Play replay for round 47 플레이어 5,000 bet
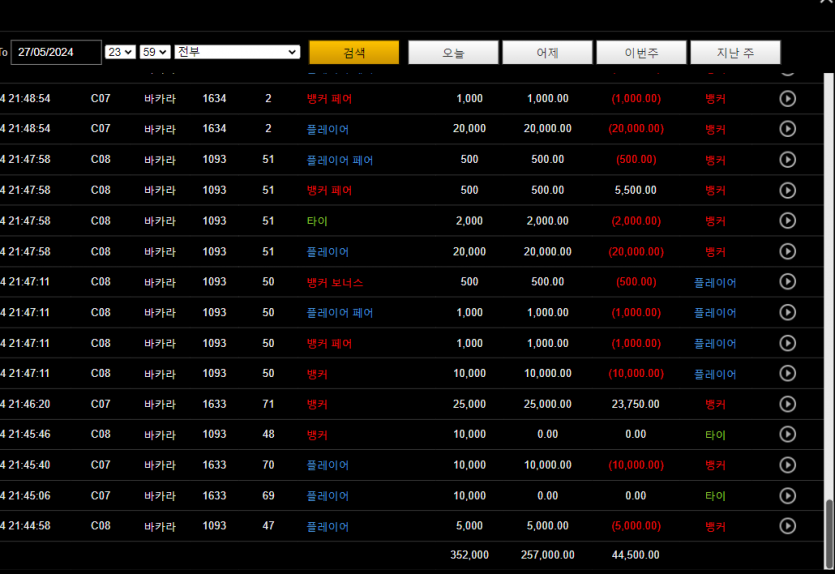Screen dimensions: 835x574 (x=787, y=526)
